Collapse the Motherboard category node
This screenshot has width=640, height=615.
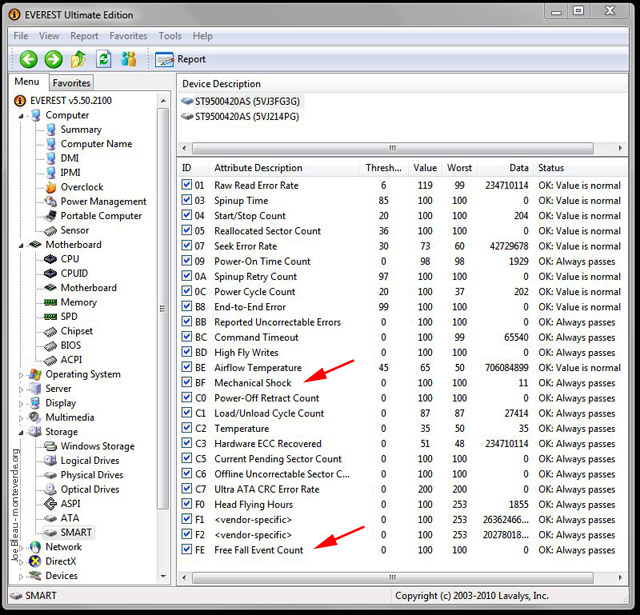[21, 246]
